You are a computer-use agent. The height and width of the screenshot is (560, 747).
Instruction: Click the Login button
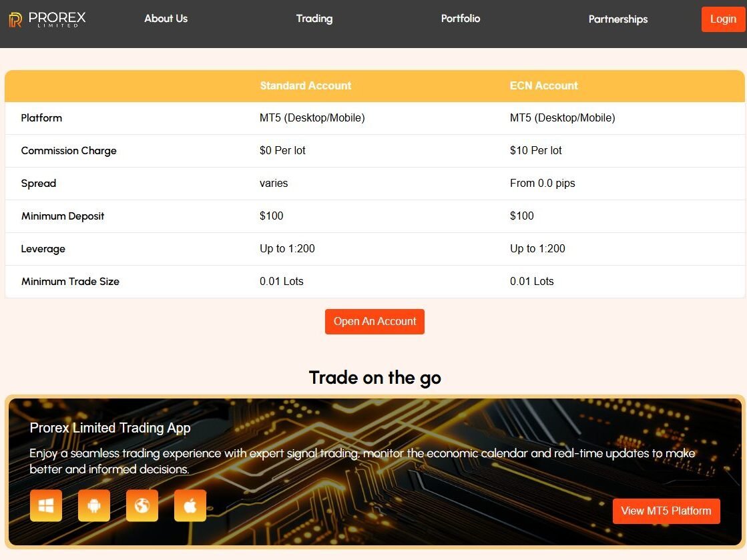723,19
